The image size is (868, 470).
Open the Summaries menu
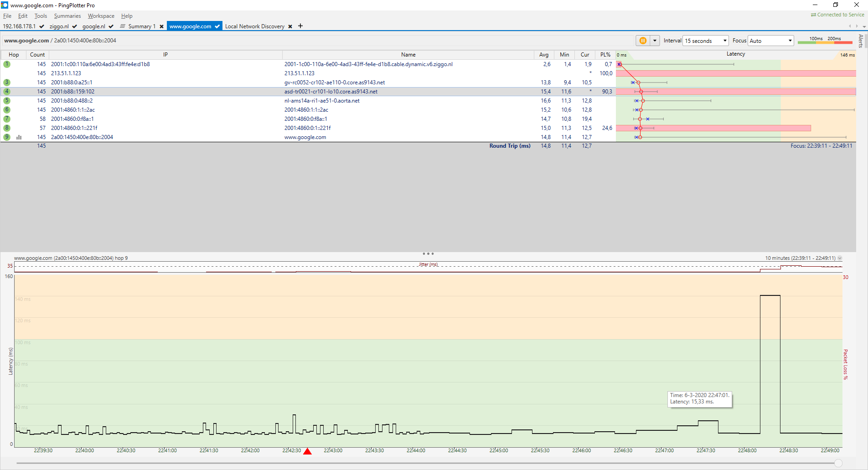(67, 16)
